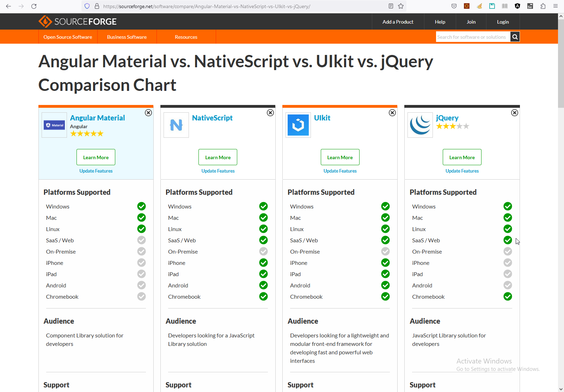Open the Resources menu
564x392 pixels.
point(186,37)
